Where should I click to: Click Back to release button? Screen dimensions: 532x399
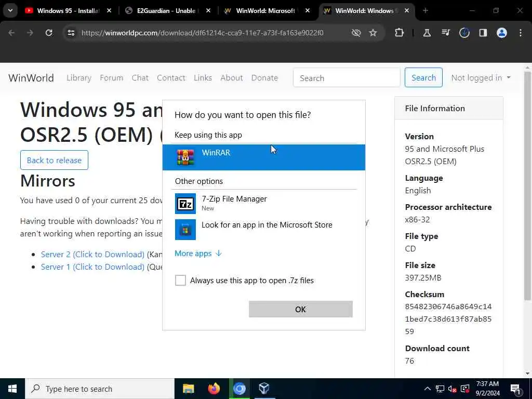pyautogui.click(x=54, y=160)
